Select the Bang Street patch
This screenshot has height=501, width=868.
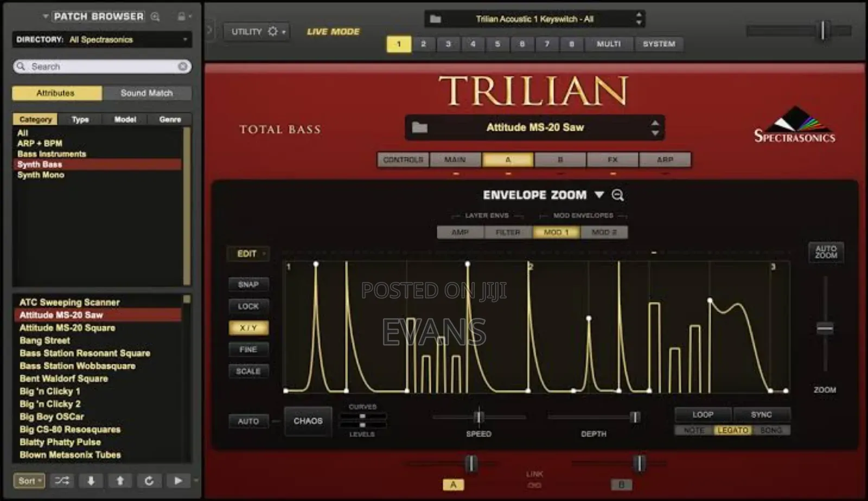pyautogui.click(x=45, y=341)
